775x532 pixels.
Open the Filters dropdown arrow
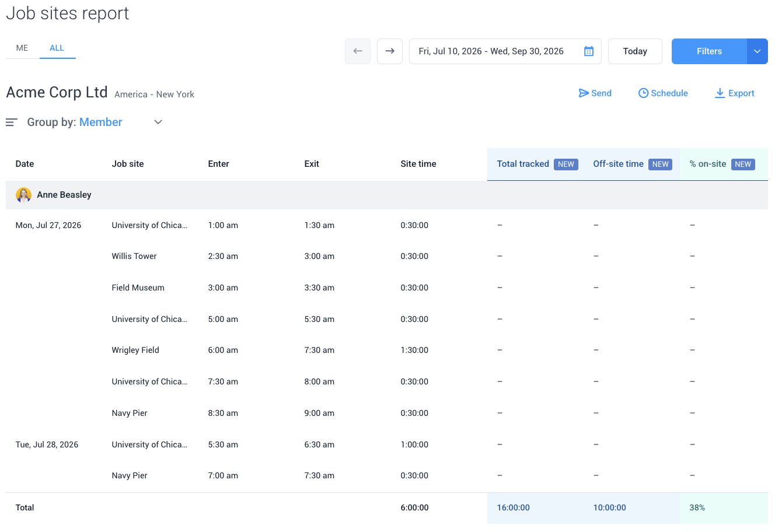click(757, 51)
